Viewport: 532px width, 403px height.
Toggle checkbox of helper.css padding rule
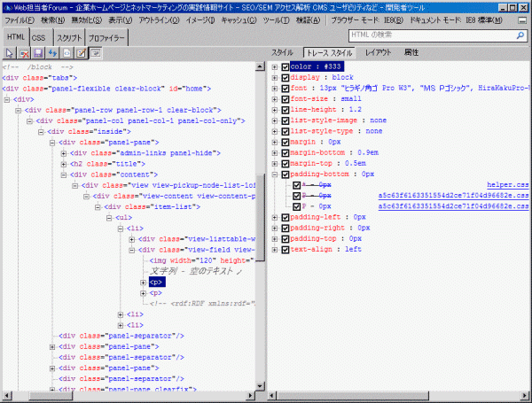click(x=296, y=185)
